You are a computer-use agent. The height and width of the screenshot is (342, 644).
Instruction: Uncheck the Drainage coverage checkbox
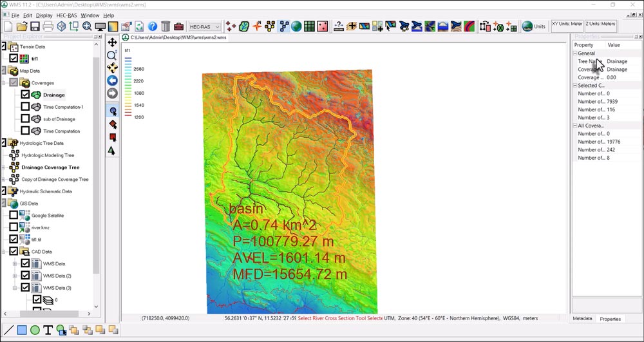pyautogui.click(x=25, y=95)
